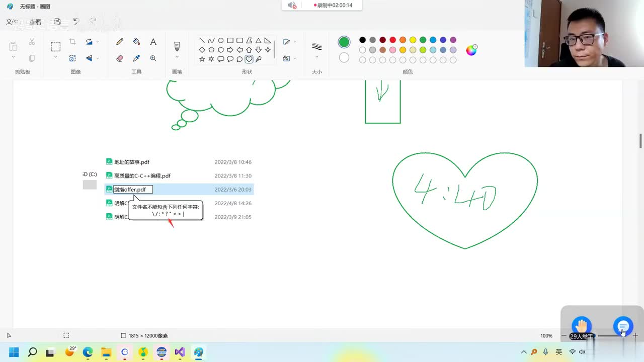644x362 pixels.
Task: Pick the yellow color swatch
Action: 413,40
